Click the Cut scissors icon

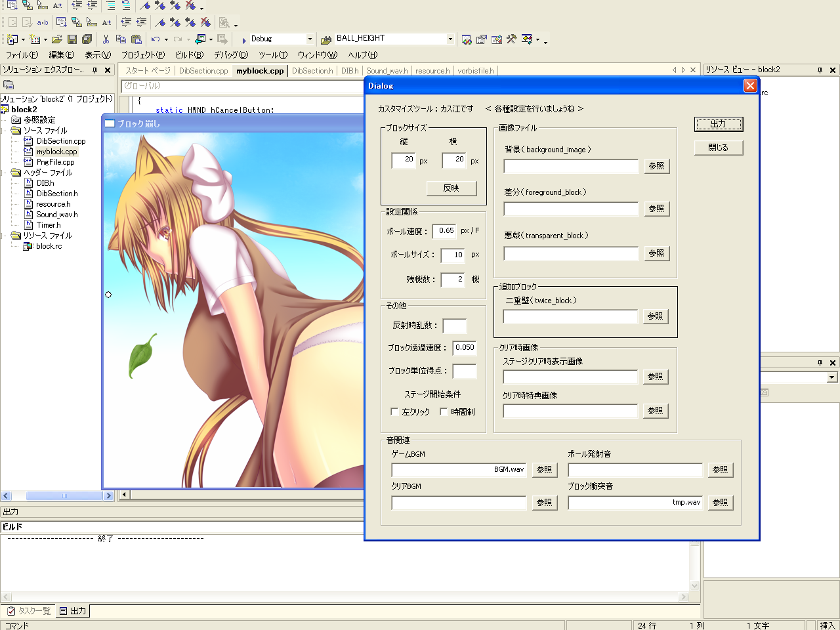[106, 39]
